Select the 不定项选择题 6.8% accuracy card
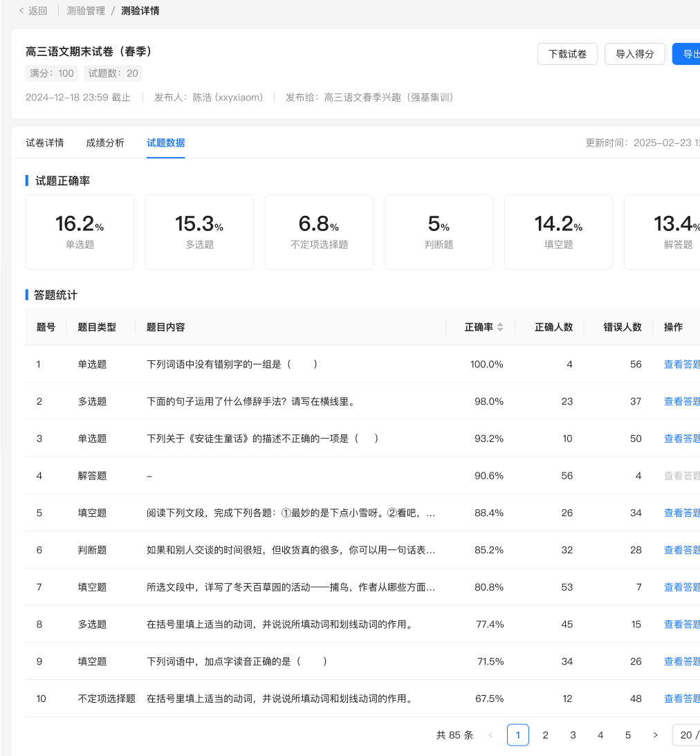Viewport: 700px width, 756px height. (319, 232)
